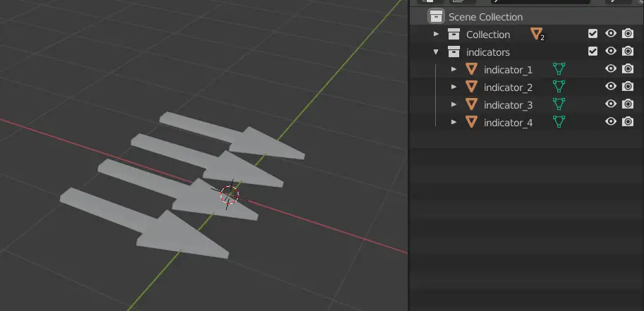Expand indicator_2 disclosure triangle
The image size is (644, 311).
[454, 87]
